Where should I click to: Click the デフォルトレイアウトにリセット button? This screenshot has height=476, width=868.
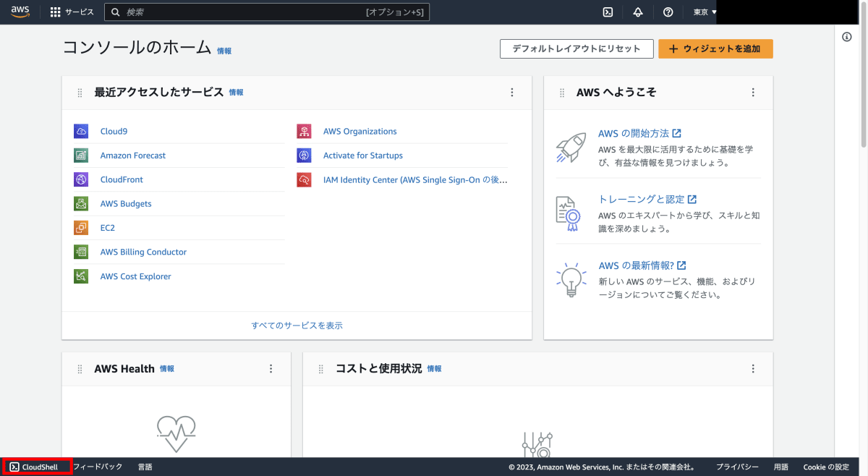(576, 49)
